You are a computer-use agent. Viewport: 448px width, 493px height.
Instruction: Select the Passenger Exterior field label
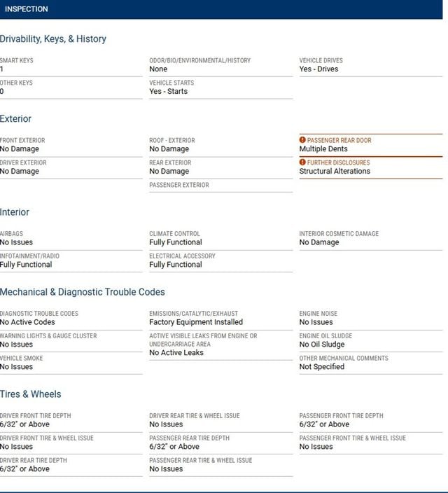(x=179, y=185)
